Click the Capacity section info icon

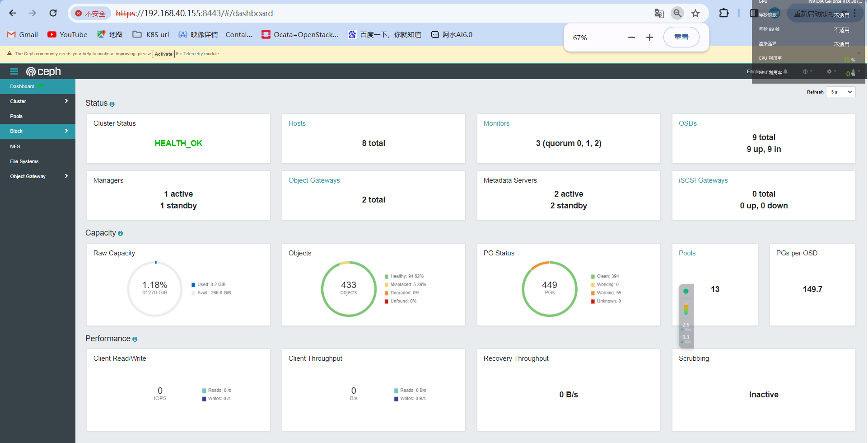tap(120, 234)
